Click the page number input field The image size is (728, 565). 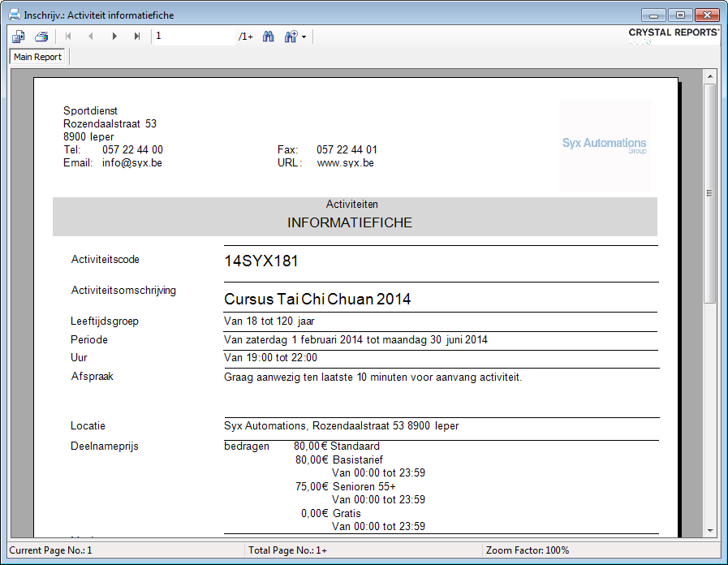point(193,37)
